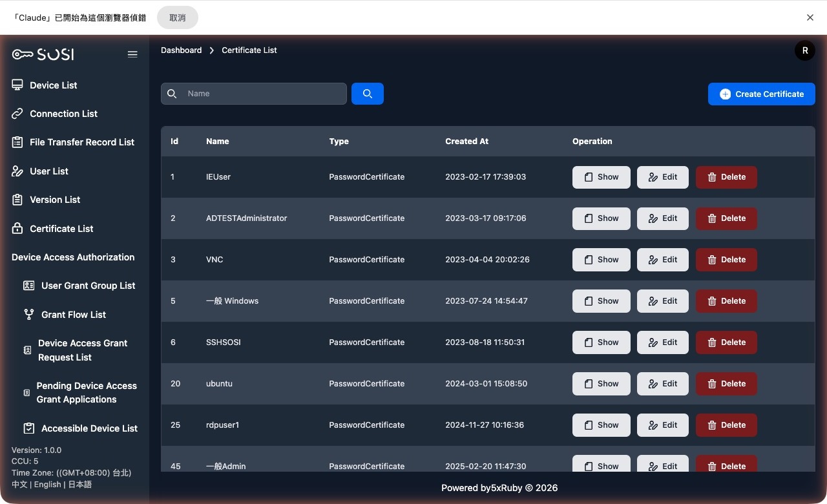Click the Create Certificate button
This screenshot has width=827, height=504.
tap(761, 94)
